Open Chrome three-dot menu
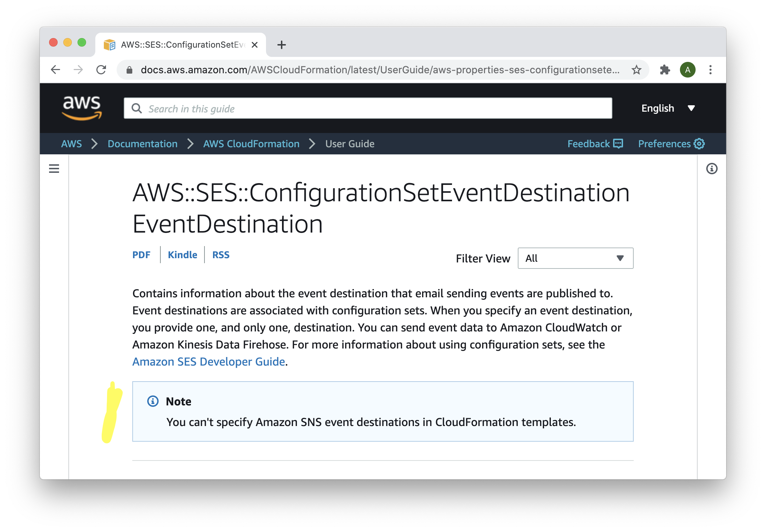The image size is (766, 532). 710,70
